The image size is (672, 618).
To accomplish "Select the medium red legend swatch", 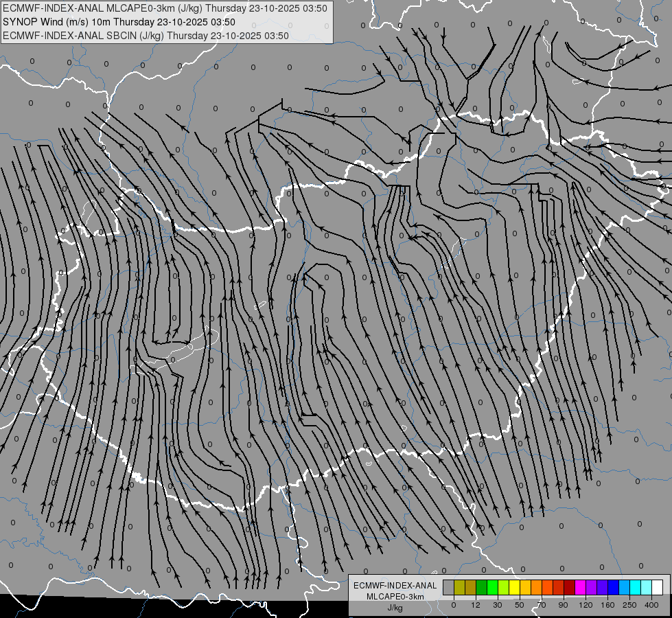I will [559, 587].
